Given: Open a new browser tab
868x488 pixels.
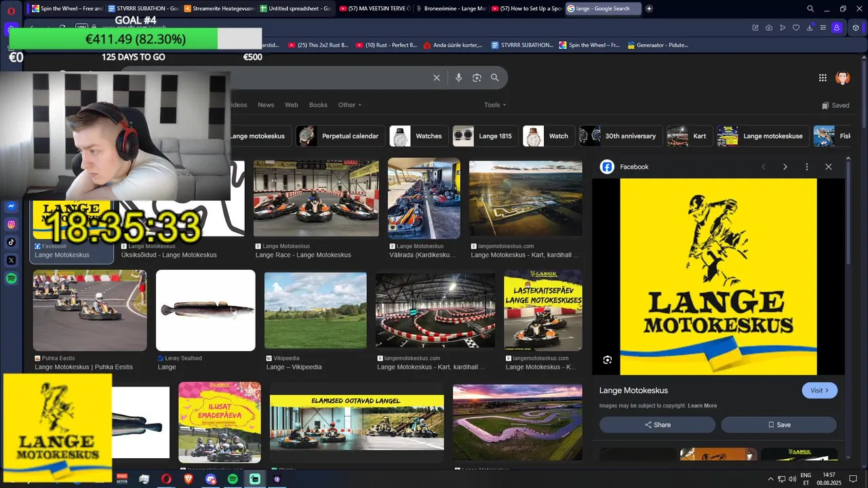Looking at the screenshot, I should pos(649,9).
